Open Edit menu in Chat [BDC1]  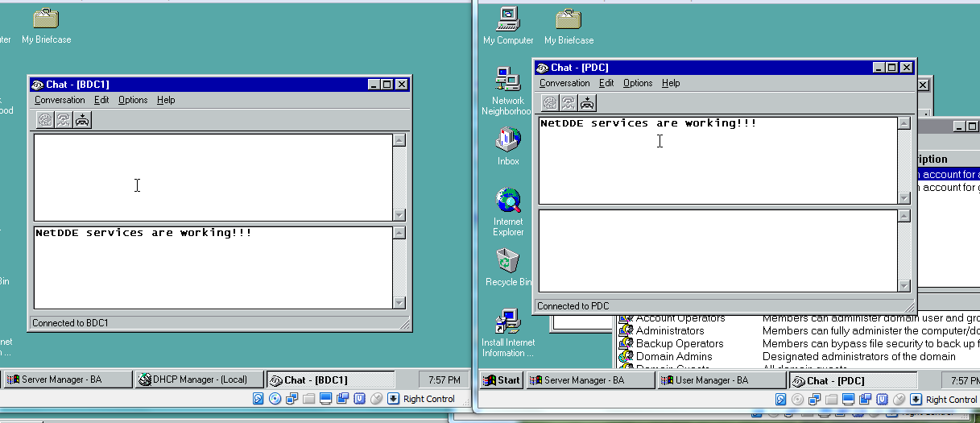pyautogui.click(x=101, y=100)
